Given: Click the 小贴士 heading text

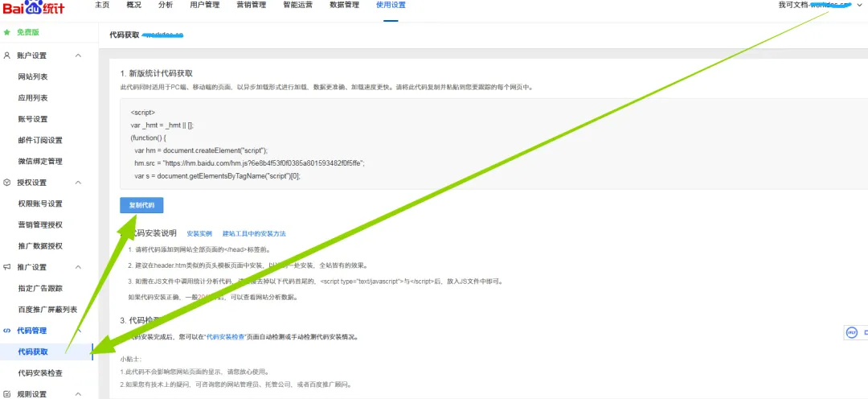Looking at the screenshot, I should tap(129, 359).
